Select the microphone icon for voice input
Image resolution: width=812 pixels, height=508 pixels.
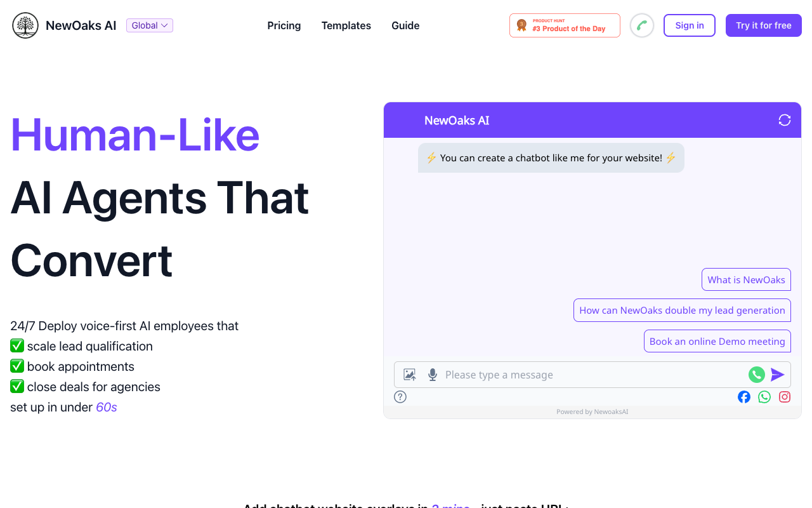point(432,375)
